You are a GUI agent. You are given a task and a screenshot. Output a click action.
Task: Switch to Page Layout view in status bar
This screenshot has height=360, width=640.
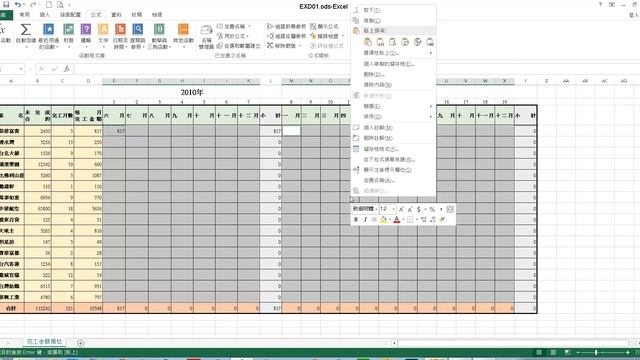click(553, 352)
